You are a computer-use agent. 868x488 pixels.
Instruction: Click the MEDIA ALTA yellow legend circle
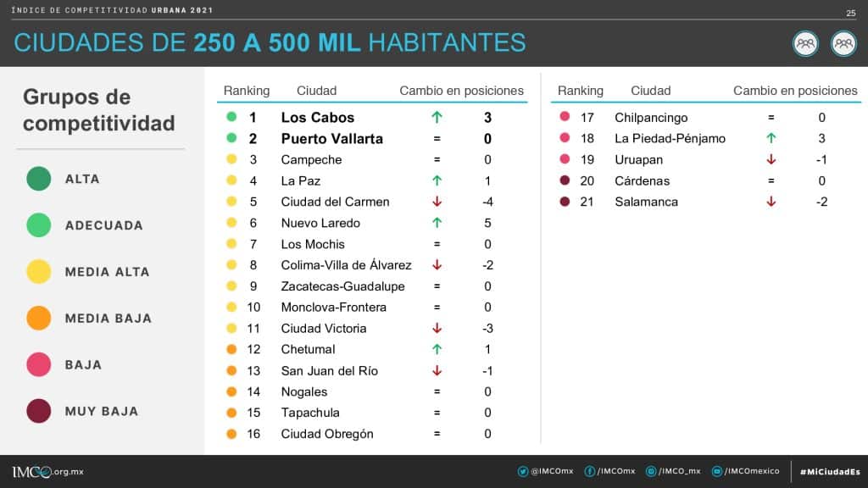(x=39, y=272)
